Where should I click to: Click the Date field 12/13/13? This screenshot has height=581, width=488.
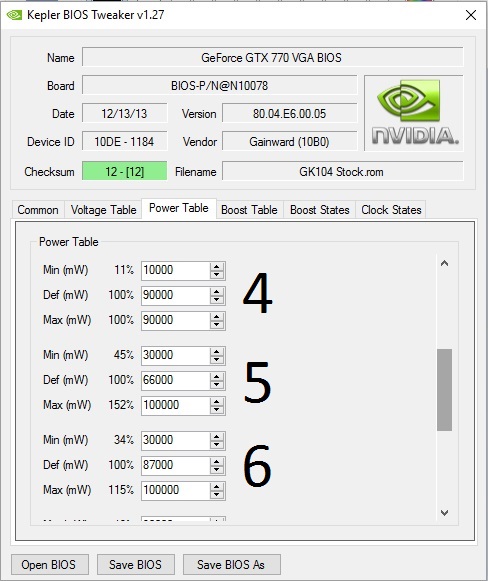pos(125,113)
